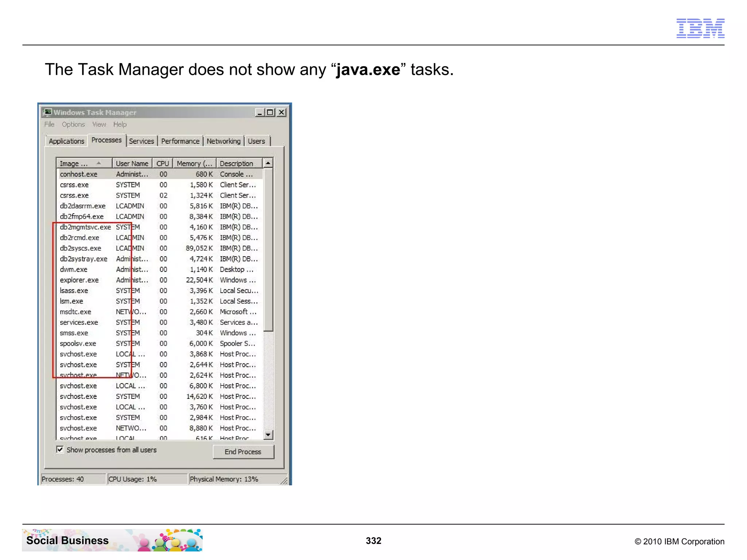Select the smss.exe process
The height and width of the screenshot is (560, 747).
(160, 333)
